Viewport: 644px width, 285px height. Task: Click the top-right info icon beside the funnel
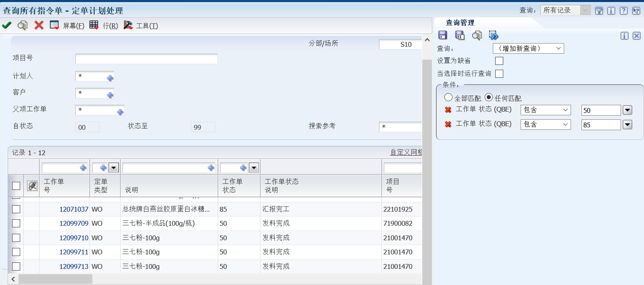click(x=611, y=11)
